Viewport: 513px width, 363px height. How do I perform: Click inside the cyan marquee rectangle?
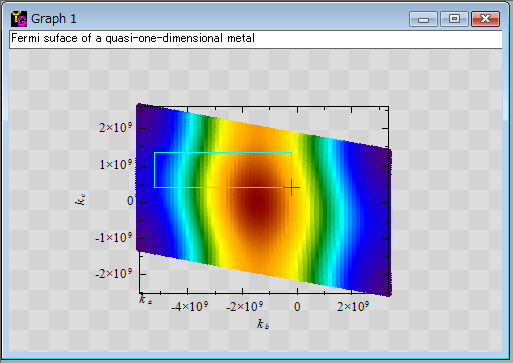(223, 170)
